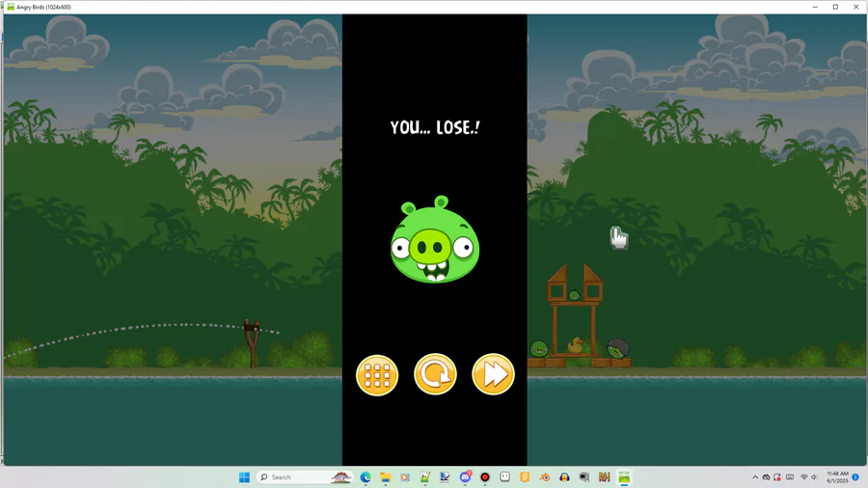
Task: Open the Windows Start menu
Action: coord(244,477)
